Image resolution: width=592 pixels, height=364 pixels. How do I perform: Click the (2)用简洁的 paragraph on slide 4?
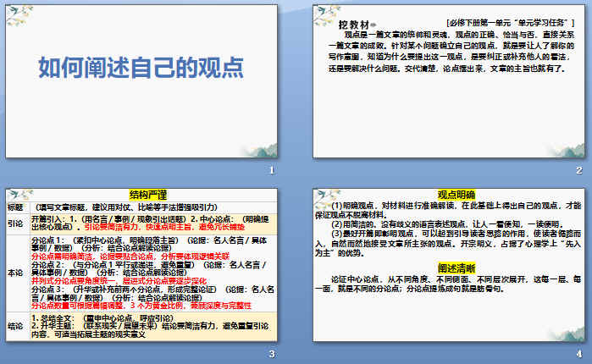coord(448,224)
